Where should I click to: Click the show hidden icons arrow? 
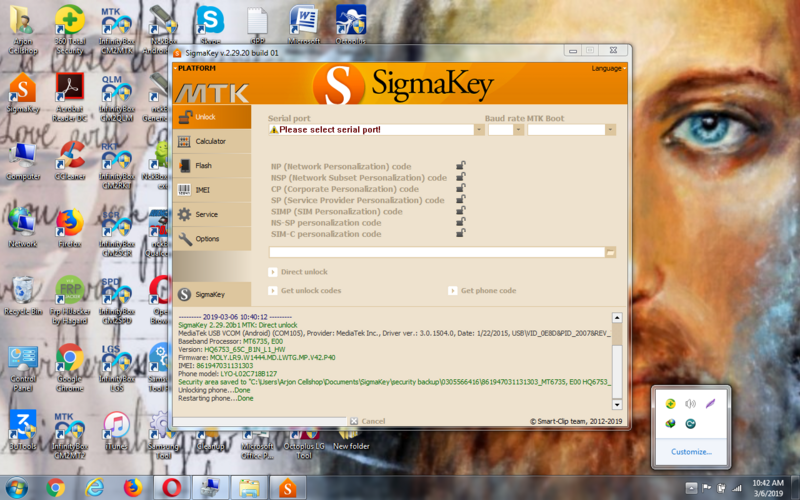(x=690, y=488)
